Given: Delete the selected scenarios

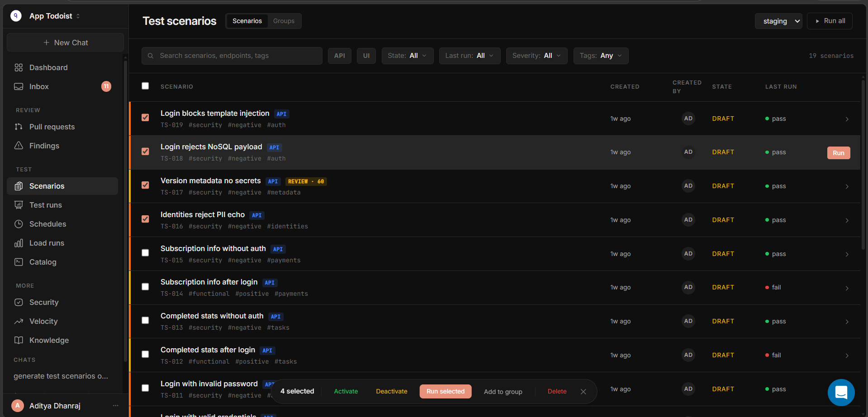Looking at the screenshot, I should tap(557, 392).
